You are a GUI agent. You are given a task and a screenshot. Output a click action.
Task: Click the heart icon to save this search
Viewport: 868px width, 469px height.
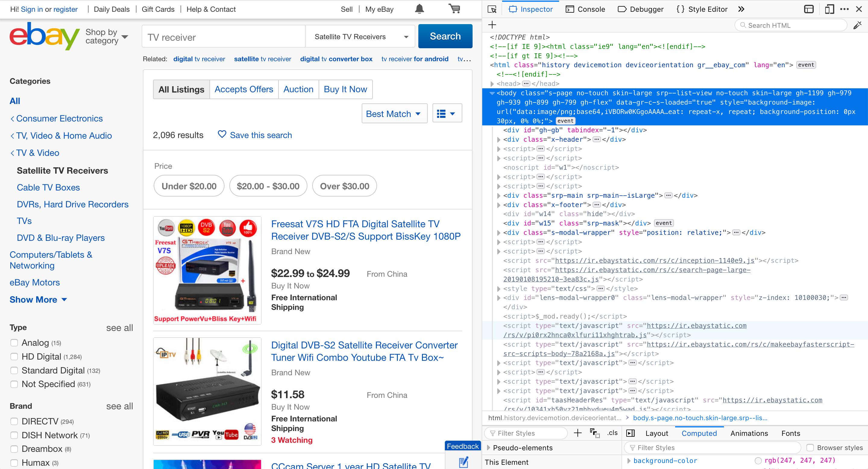pos(222,134)
